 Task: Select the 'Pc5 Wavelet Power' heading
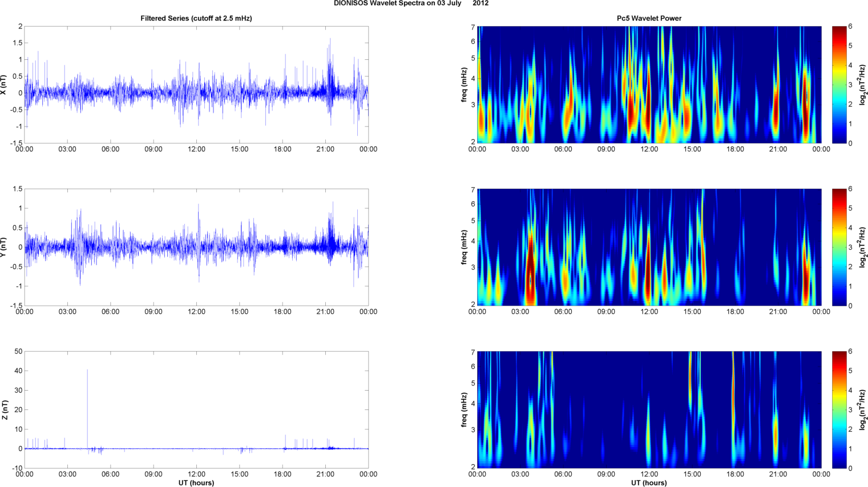click(649, 18)
